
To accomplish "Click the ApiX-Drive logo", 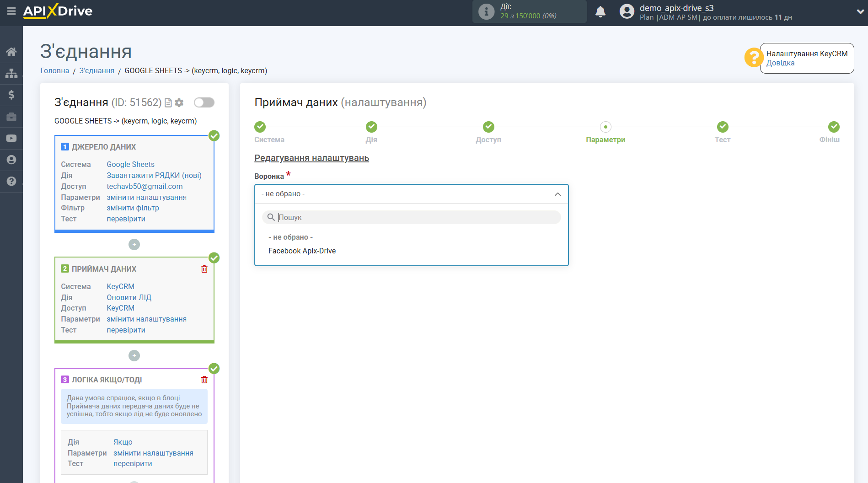I will tap(58, 11).
